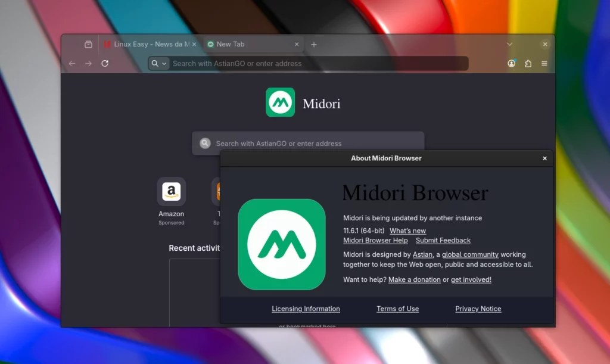The width and height of the screenshot is (610, 364).
Task: Expand the list all tabs chevron
Action: (x=509, y=43)
